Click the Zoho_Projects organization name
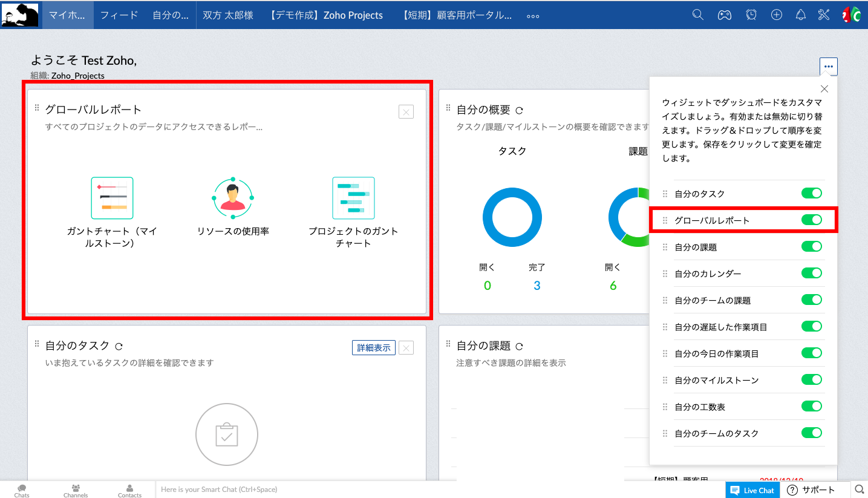 pos(78,76)
